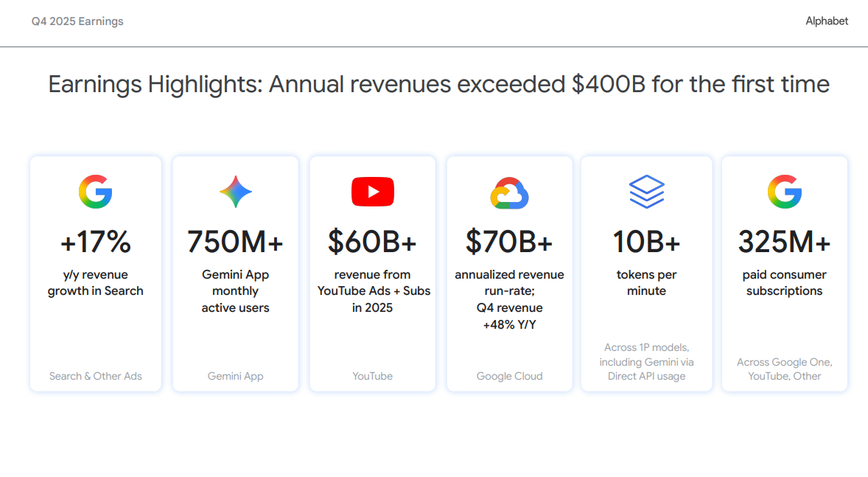Click the Search & Other Ads footer label
The height and width of the screenshot is (477, 868).
(95, 376)
